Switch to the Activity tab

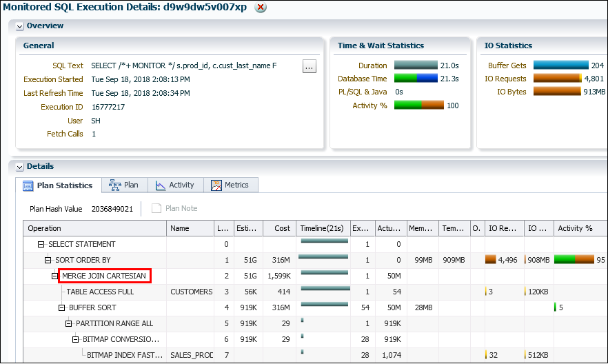tap(176, 185)
